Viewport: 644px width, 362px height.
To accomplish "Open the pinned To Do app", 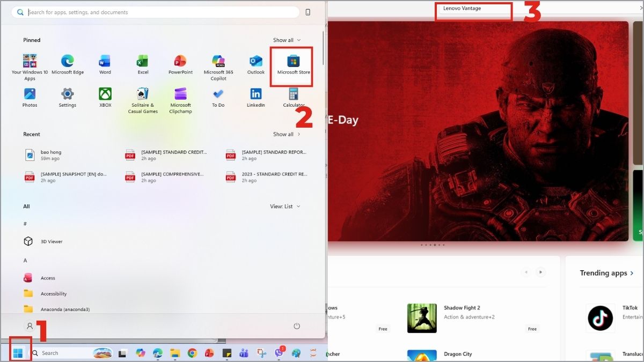I will pos(218,98).
